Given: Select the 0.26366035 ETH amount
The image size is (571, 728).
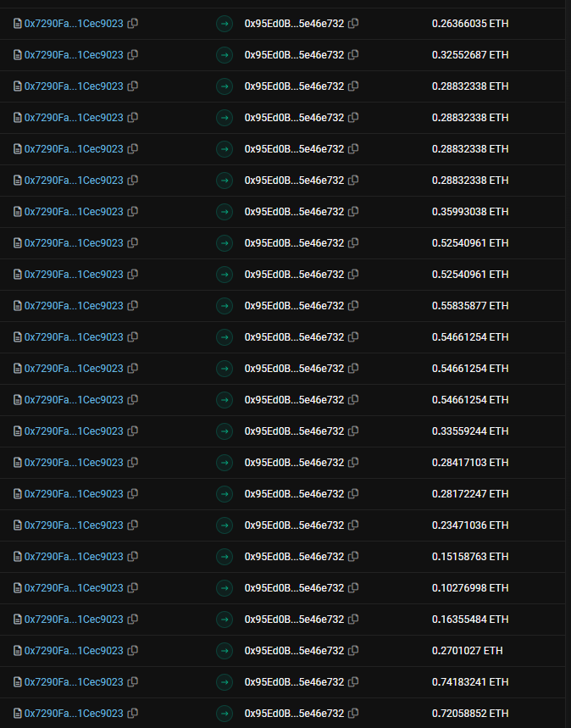Looking at the screenshot, I should click(470, 23).
